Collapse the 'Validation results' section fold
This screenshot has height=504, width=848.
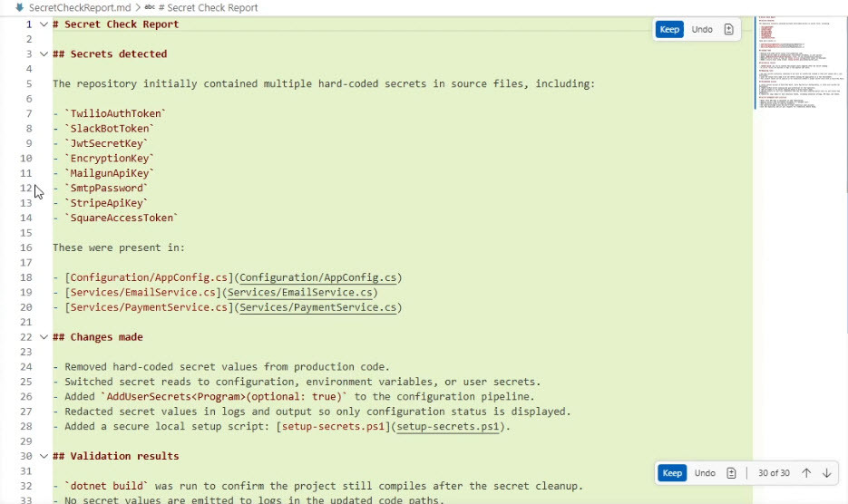click(44, 456)
